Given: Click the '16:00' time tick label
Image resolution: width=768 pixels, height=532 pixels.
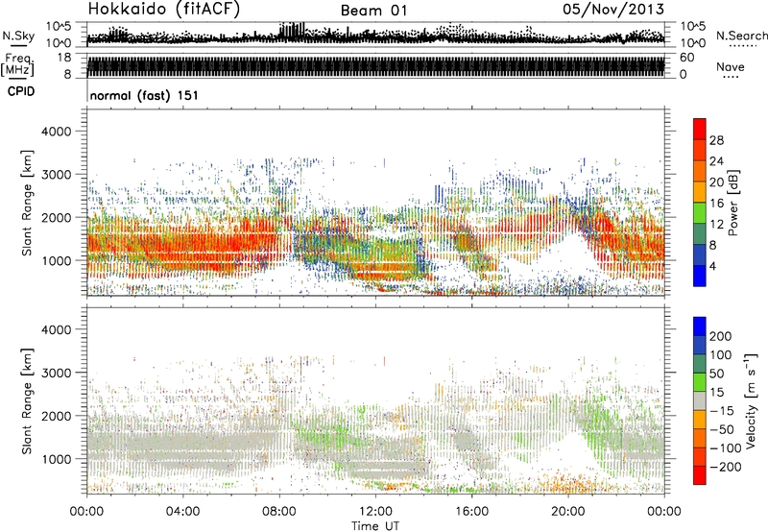Looking at the screenshot, I should 471,512.
